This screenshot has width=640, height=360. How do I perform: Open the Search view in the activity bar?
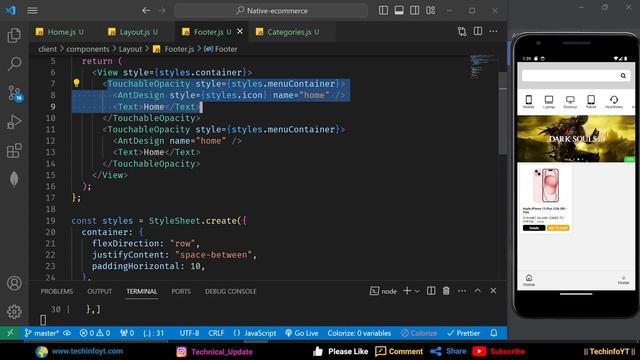click(14, 64)
